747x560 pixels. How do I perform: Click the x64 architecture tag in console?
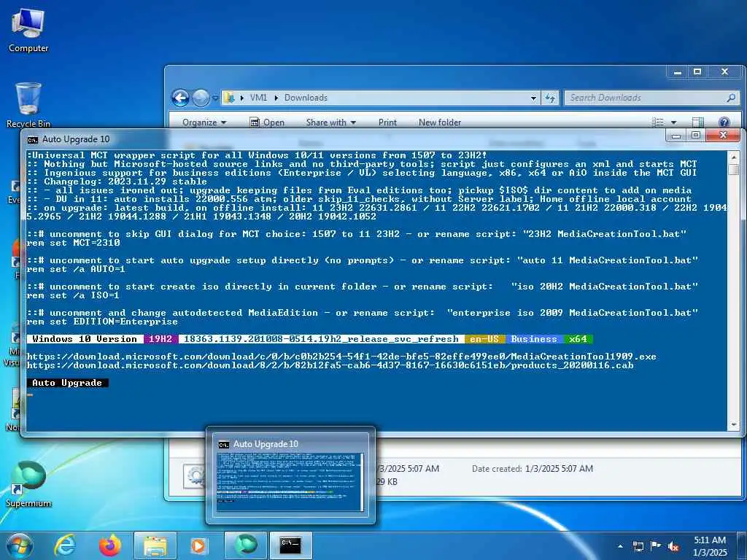[578, 339]
